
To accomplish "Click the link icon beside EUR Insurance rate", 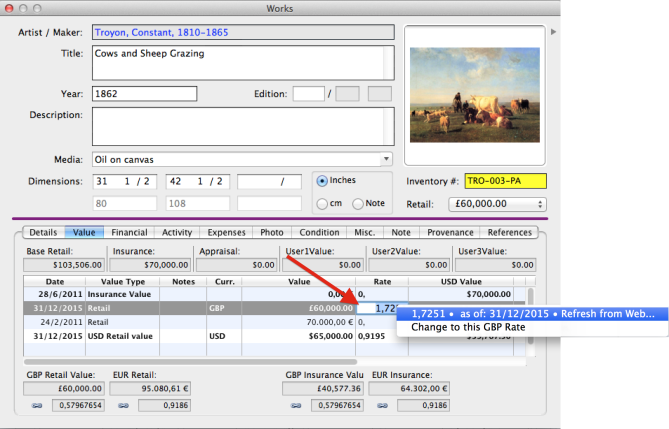I will 383,407.
